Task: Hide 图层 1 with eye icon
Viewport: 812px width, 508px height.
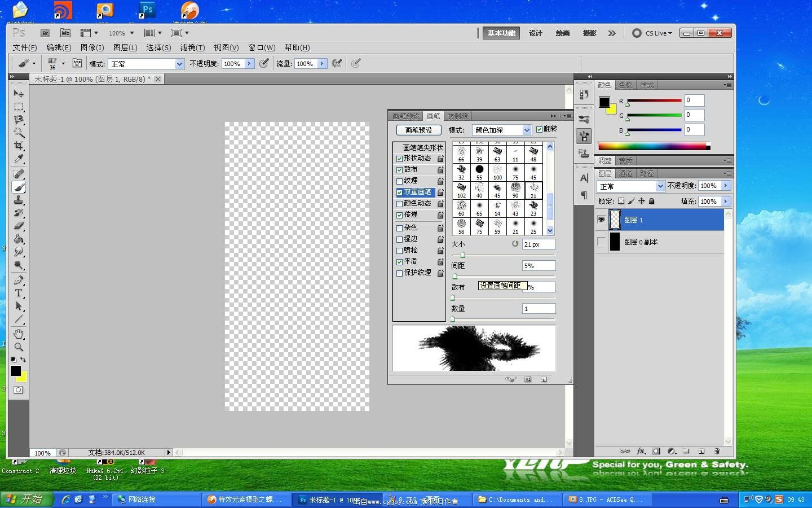Action: tap(602, 220)
